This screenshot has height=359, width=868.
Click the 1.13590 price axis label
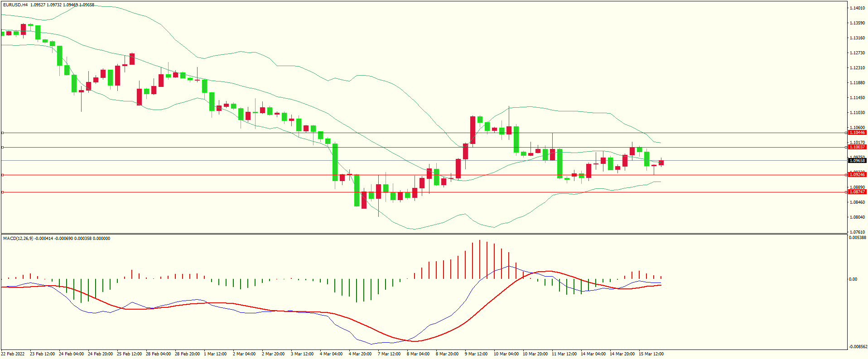point(857,23)
